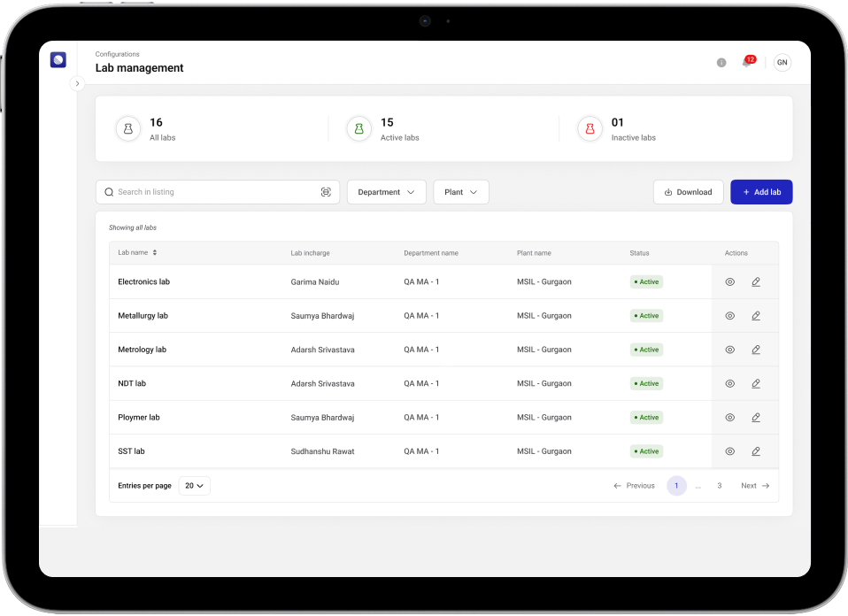Open the Department filter dropdown

[386, 192]
